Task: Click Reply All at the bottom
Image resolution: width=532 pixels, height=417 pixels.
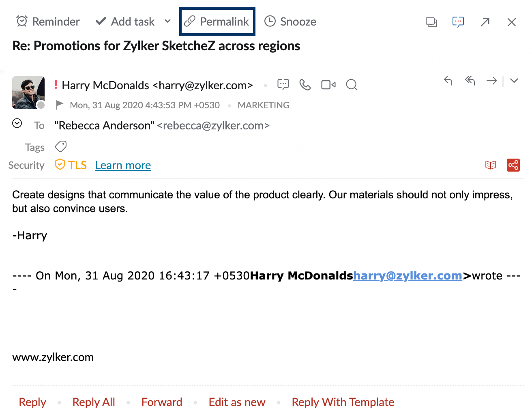Action: 94,402
